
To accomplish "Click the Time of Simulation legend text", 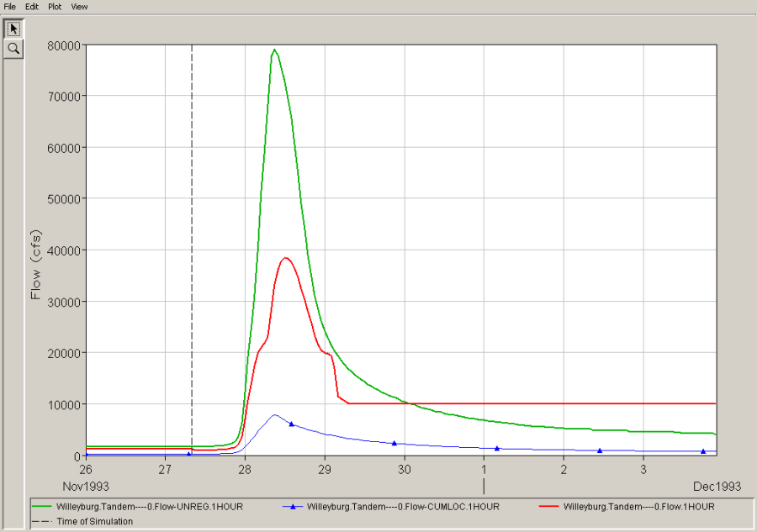I will (94, 521).
